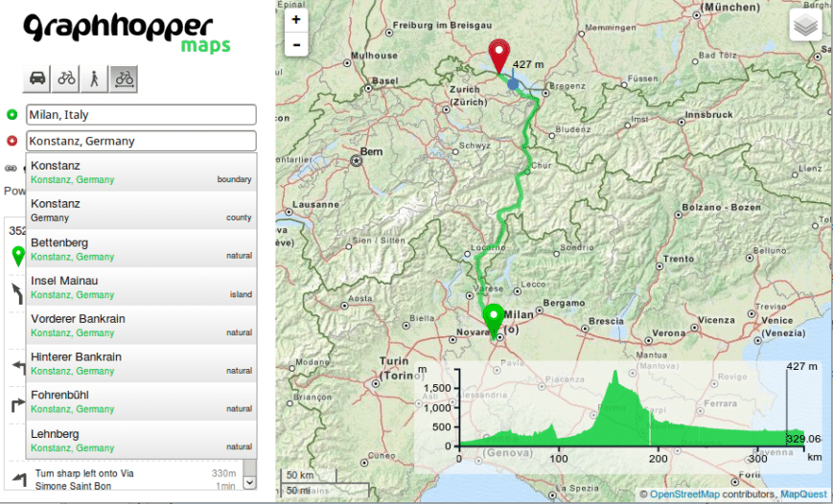Open the MapQuest attribution link
Screen dimensions: 833x504
point(803,494)
